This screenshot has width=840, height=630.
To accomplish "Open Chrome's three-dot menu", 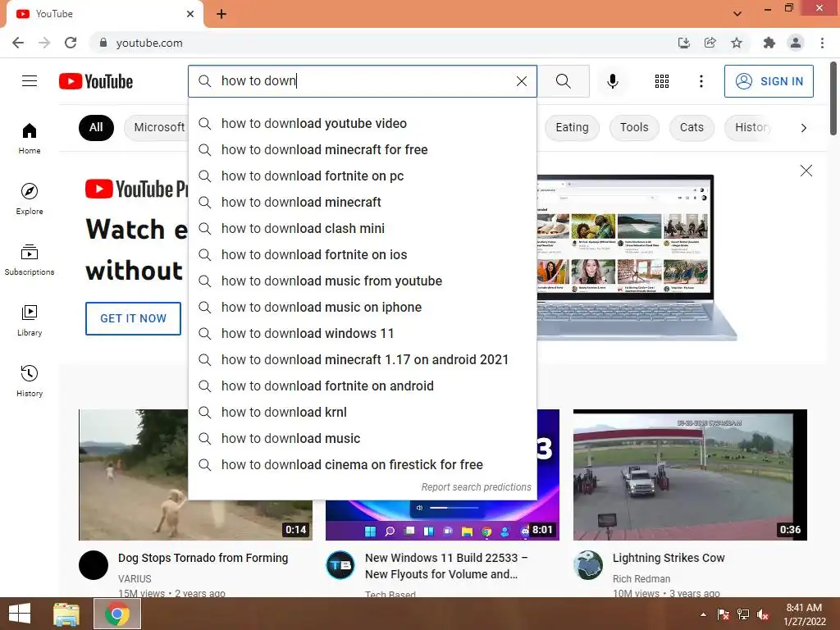I will click(x=822, y=43).
